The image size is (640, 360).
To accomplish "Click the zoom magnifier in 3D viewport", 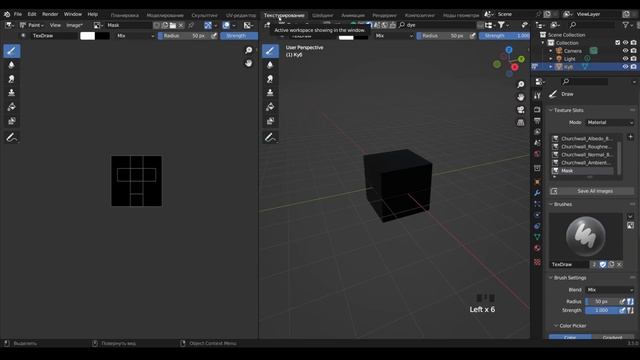I will 520,84.
